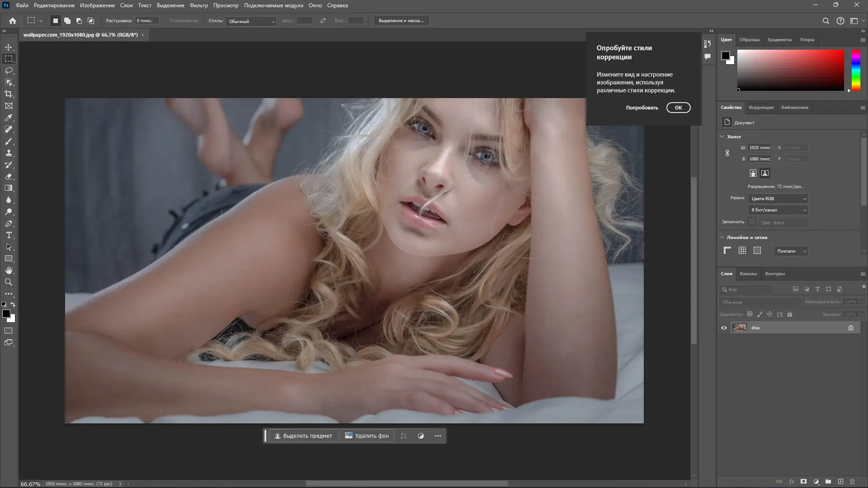This screenshot has height=488, width=868.
Task: Open the Стиль dropdown set to Обычный
Action: tap(251, 21)
